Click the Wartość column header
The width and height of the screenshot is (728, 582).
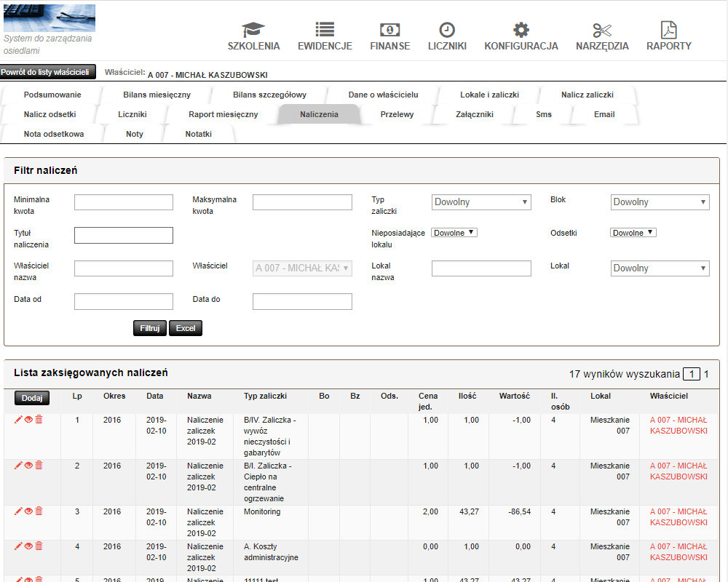pos(515,396)
